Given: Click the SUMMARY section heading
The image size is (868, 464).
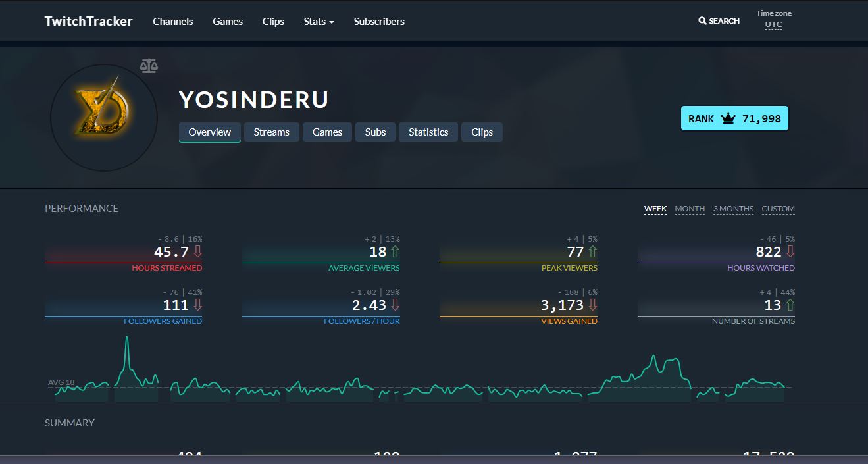Looking at the screenshot, I should pos(70,423).
